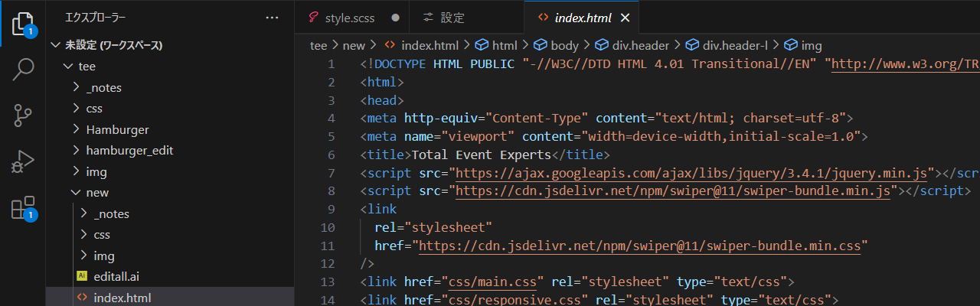Click the body breadcrumb segment
This screenshot has height=306, width=980.
click(x=564, y=45)
